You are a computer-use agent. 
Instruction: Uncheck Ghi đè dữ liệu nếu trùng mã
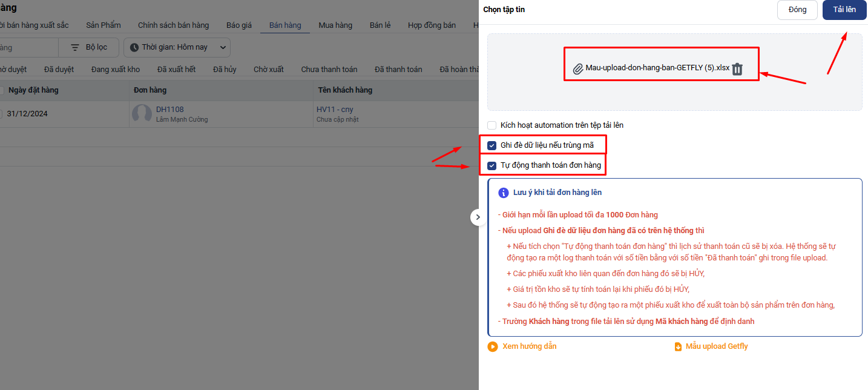tap(492, 145)
